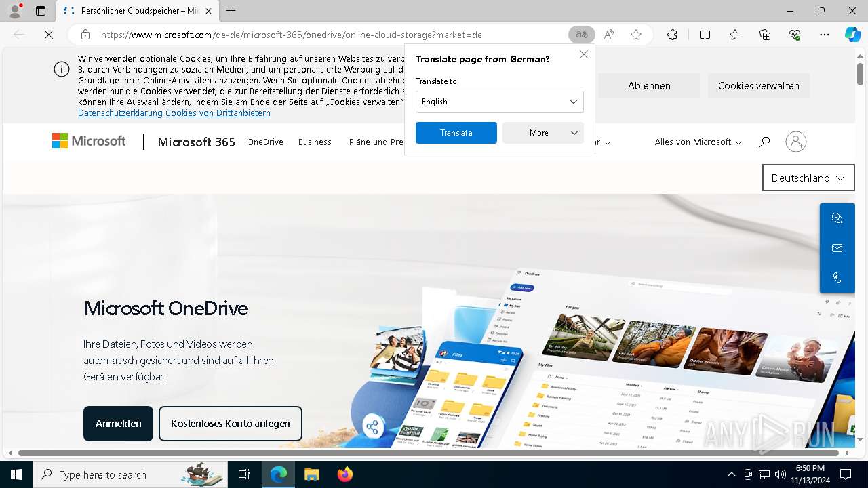This screenshot has height=488, width=868.
Task: Click Ablehnen cookies button
Action: [x=649, y=86]
